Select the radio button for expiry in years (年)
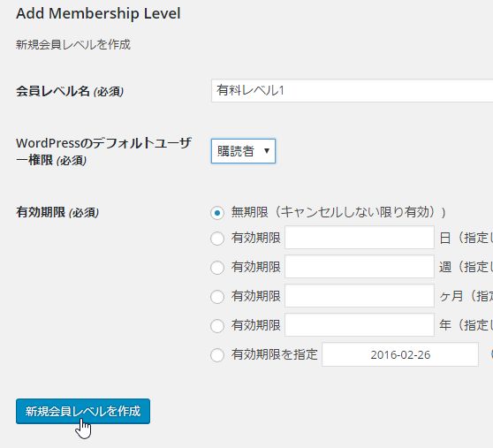This screenshot has height=448, width=493. [x=217, y=326]
